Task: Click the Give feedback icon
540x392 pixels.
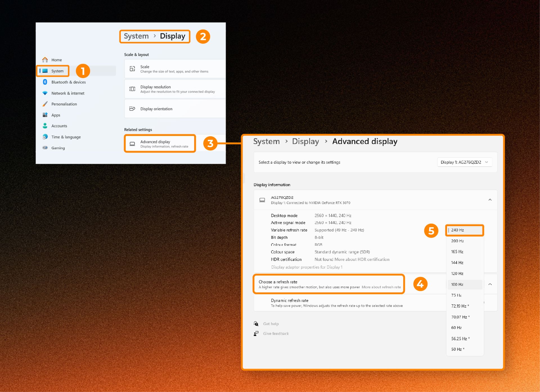Action: 256,333
